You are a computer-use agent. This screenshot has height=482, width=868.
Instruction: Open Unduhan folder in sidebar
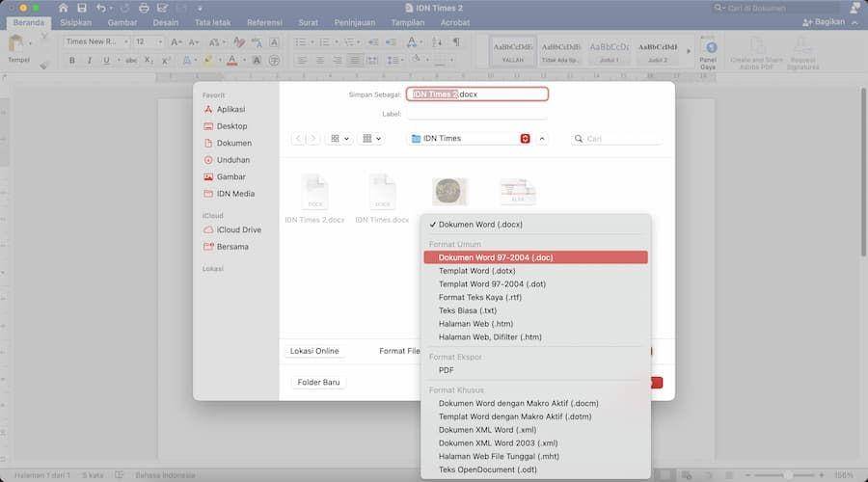227,160
